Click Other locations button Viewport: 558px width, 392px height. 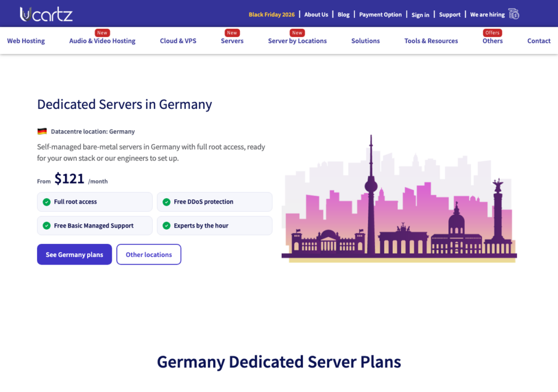click(149, 254)
